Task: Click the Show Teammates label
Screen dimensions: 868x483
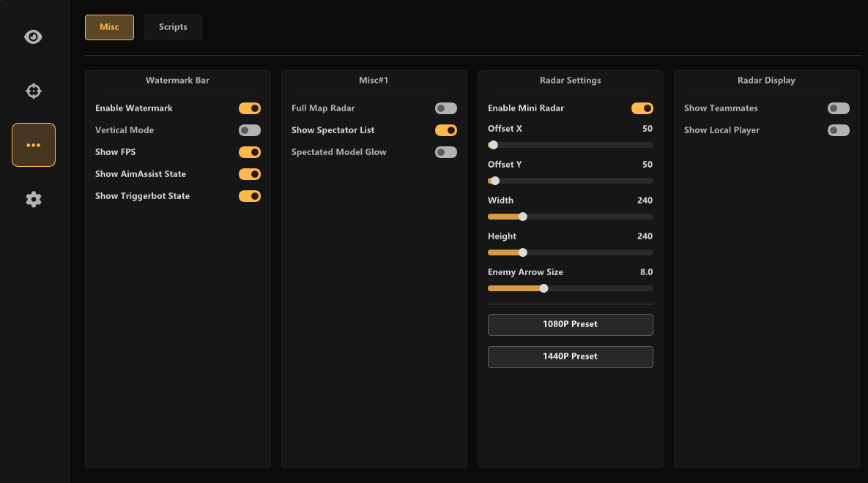Action: tap(721, 108)
